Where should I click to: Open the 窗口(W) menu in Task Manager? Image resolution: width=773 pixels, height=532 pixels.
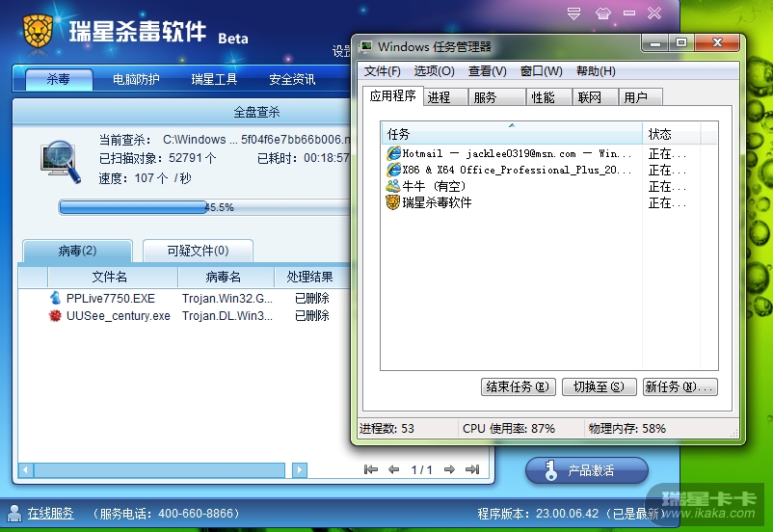click(x=541, y=71)
